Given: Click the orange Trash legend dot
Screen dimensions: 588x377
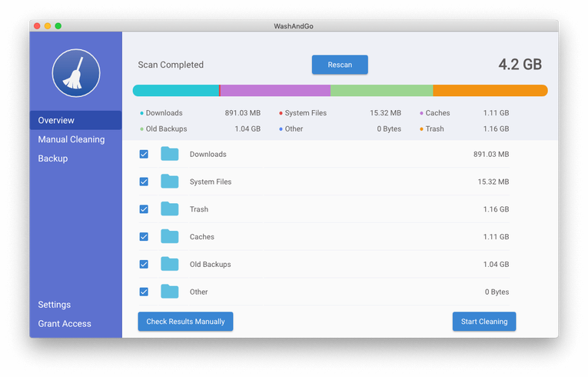Looking at the screenshot, I should pos(421,129).
